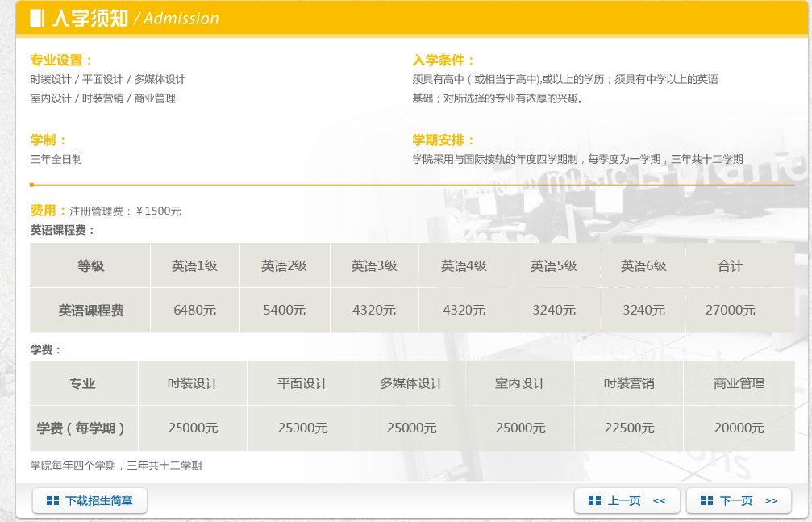Click the Admission header title text
Image resolution: width=812 pixels, height=522 pixels.
(179, 17)
